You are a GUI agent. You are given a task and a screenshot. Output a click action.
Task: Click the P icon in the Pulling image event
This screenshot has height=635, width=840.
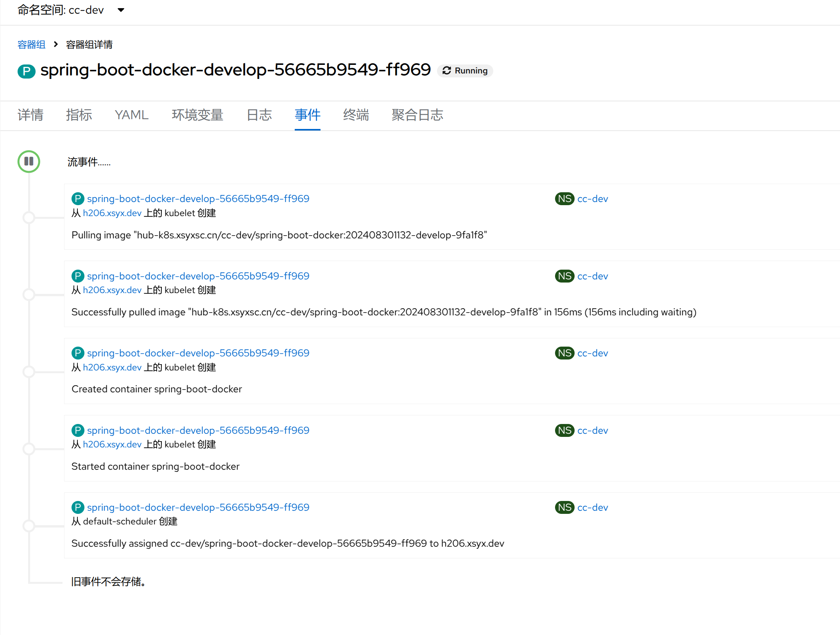78,199
